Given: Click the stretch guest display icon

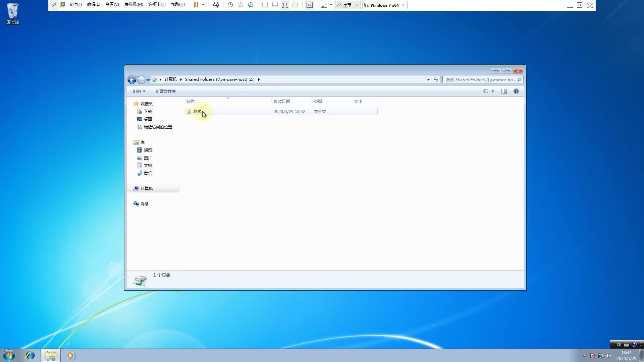Looking at the screenshot, I should tap(324, 5).
